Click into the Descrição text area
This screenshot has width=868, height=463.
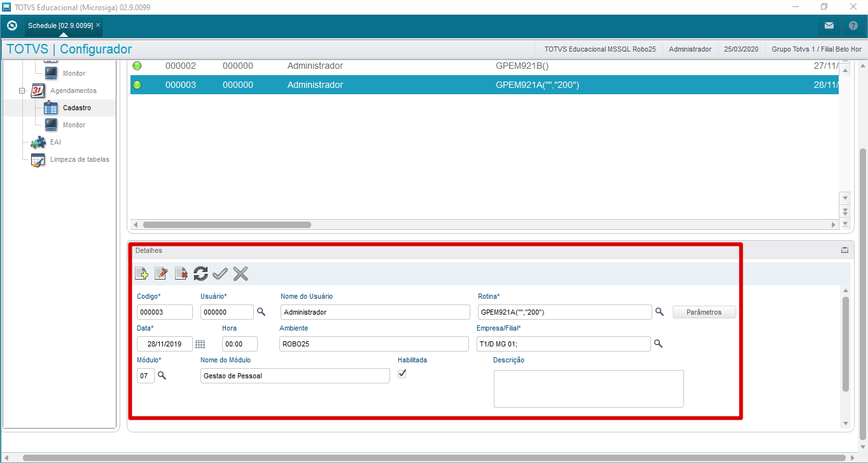589,388
